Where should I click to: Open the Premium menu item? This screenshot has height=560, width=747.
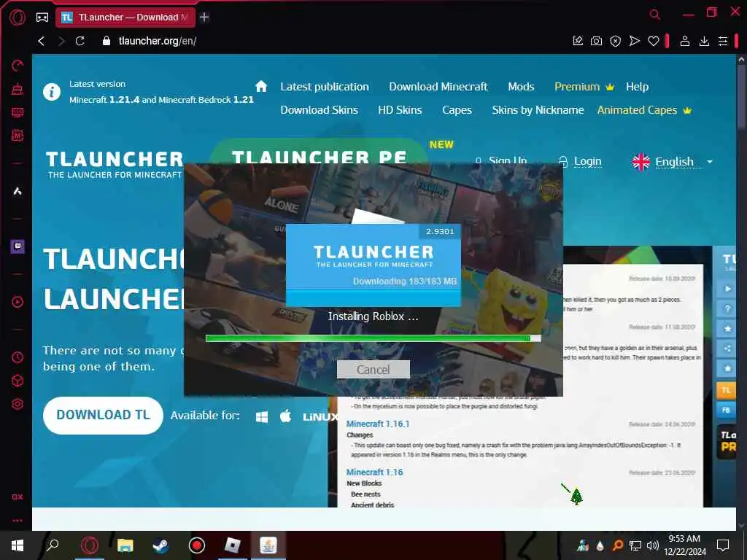(x=584, y=87)
